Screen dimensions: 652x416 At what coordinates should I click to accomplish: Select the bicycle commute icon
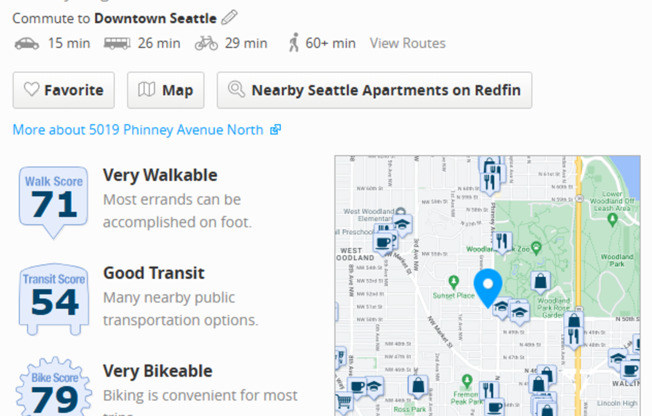coord(206,43)
